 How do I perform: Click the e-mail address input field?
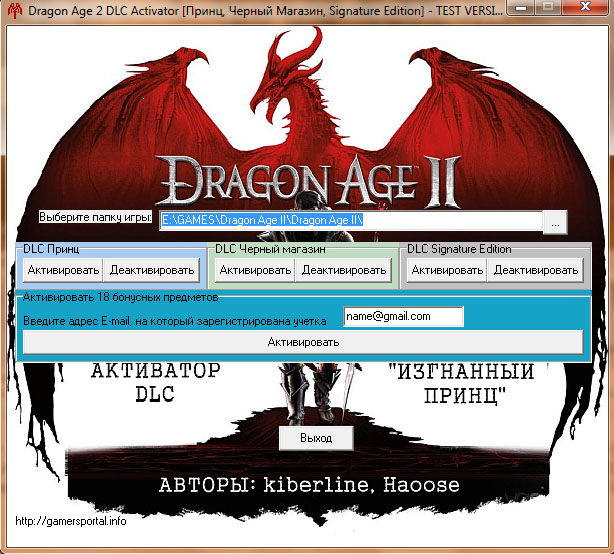(x=403, y=316)
